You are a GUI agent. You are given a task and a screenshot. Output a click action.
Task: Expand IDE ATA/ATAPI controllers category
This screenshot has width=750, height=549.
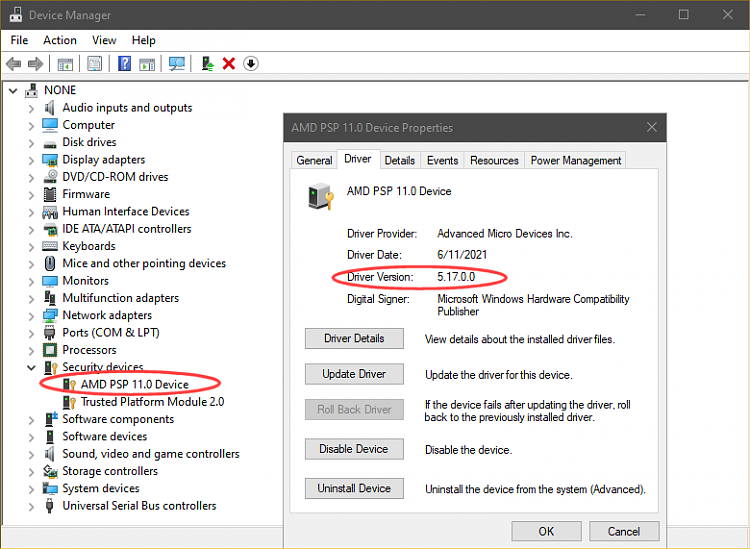point(32,230)
